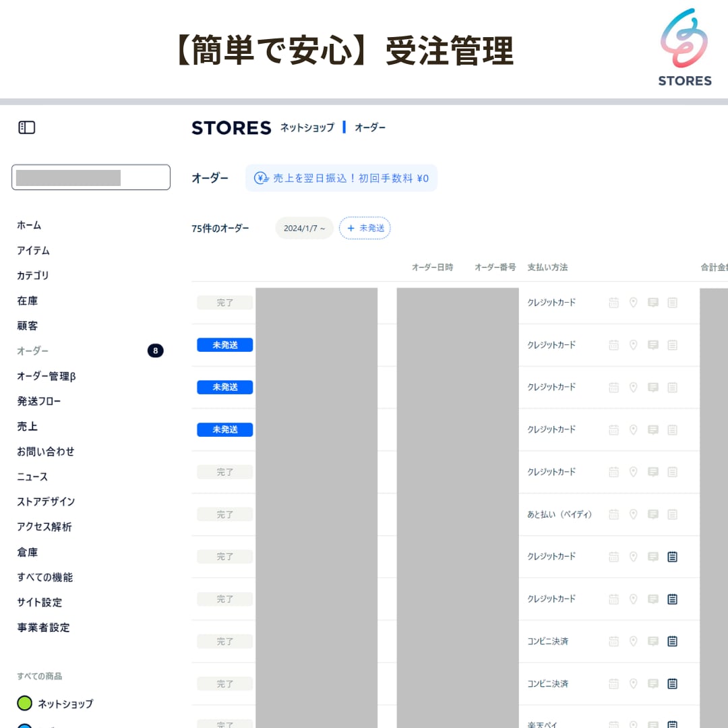This screenshot has height=728, width=728.
Task: Open 倉庫 in the sidebar
Action: click(28, 552)
